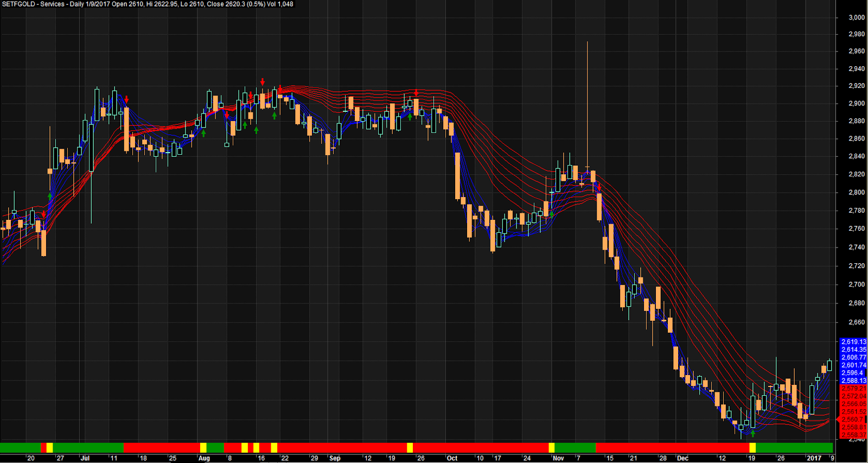The width and height of the screenshot is (868, 463).
Task: Select the 2,680 price axis label
Action: coord(857,303)
